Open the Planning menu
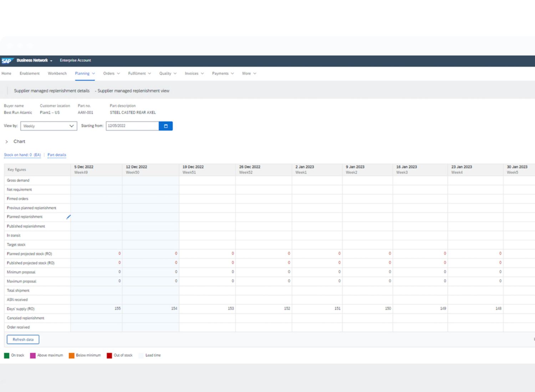The image size is (535, 392). pyautogui.click(x=85, y=73)
